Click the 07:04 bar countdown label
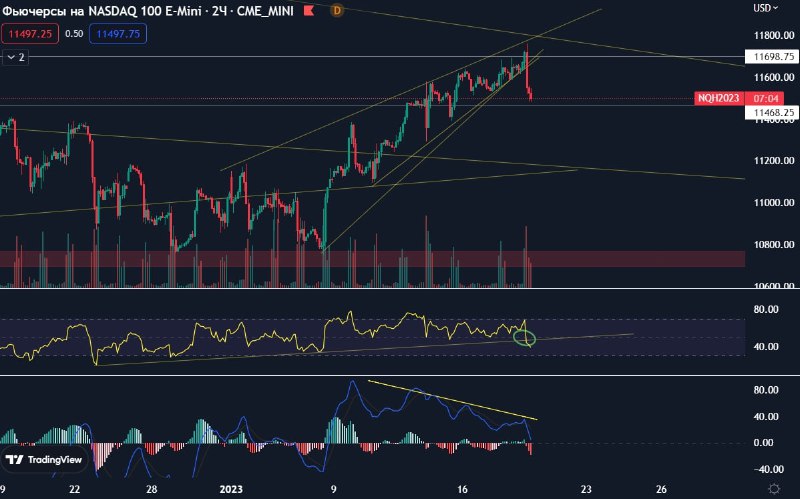This screenshot has width=800, height=499. (766, 98)
